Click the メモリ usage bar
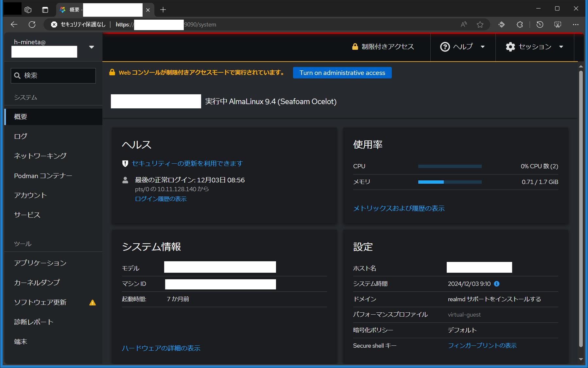 click(x=449, y=182)
